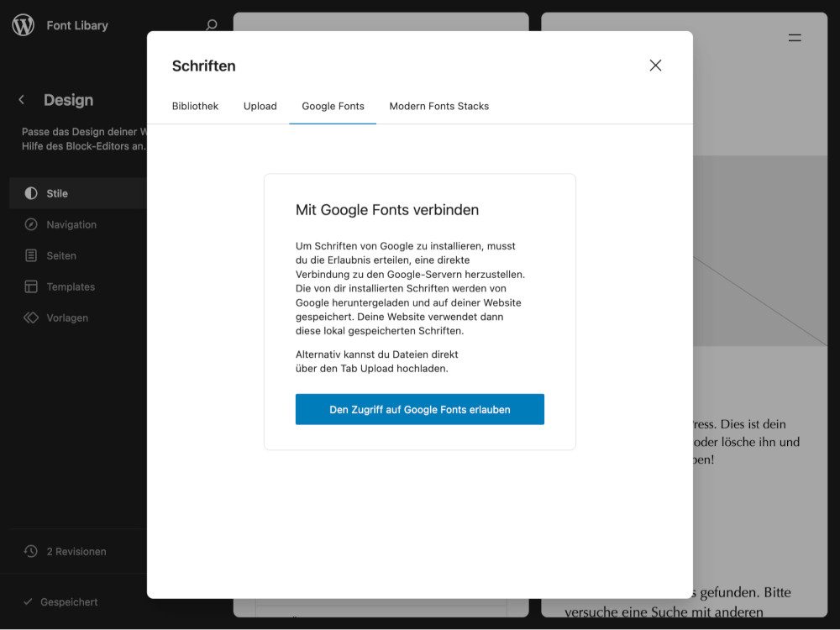
Task: Switch to the Upload tab
Action: 260,106
